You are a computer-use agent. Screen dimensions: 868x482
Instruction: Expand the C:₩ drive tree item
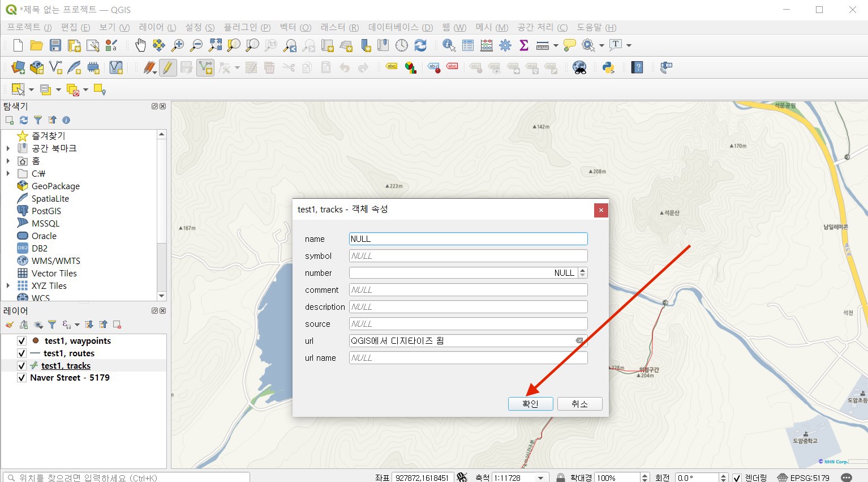tap(8, 173)
